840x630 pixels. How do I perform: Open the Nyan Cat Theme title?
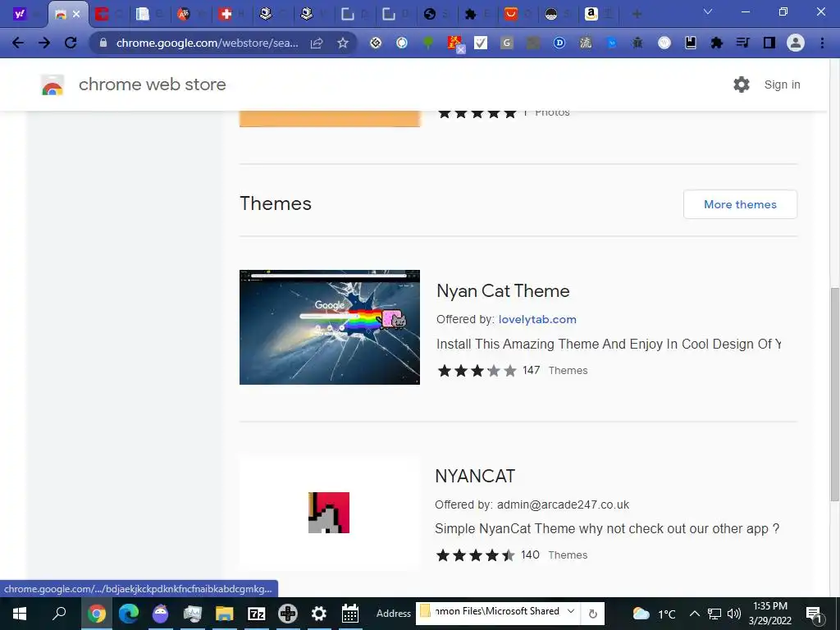pos(503,291)
